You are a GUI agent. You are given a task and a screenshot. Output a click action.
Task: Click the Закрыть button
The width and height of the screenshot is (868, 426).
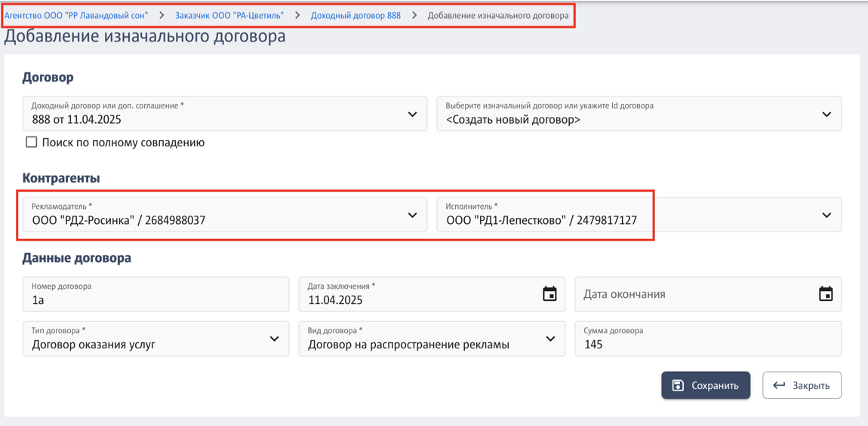pyautogui.click(x=802, y=385)
